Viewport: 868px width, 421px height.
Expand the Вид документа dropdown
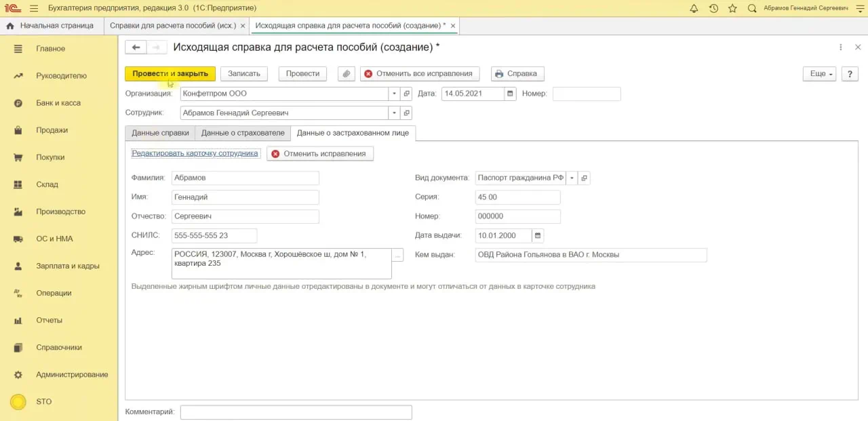(572, 178)
